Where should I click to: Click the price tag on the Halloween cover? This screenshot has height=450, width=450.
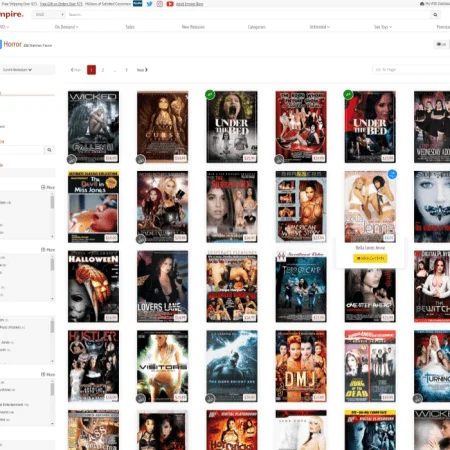tap(111, 318)
